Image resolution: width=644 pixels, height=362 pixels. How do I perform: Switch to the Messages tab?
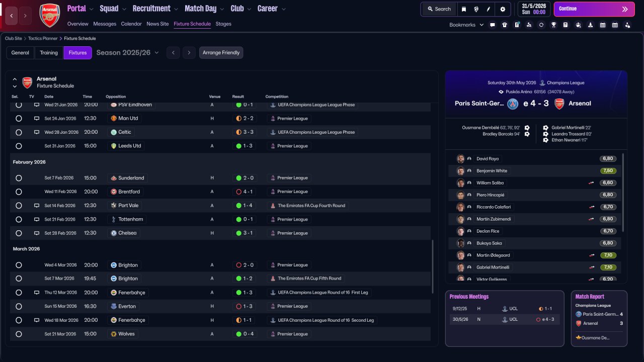(x=105, y=24)
